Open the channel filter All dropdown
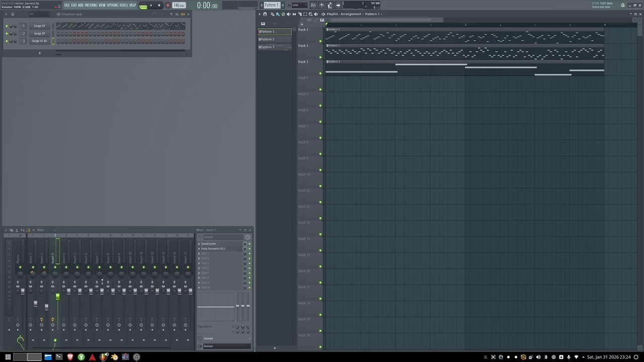Image resolution: width=644 pixels, height=362 pixels. coord(39,14)
